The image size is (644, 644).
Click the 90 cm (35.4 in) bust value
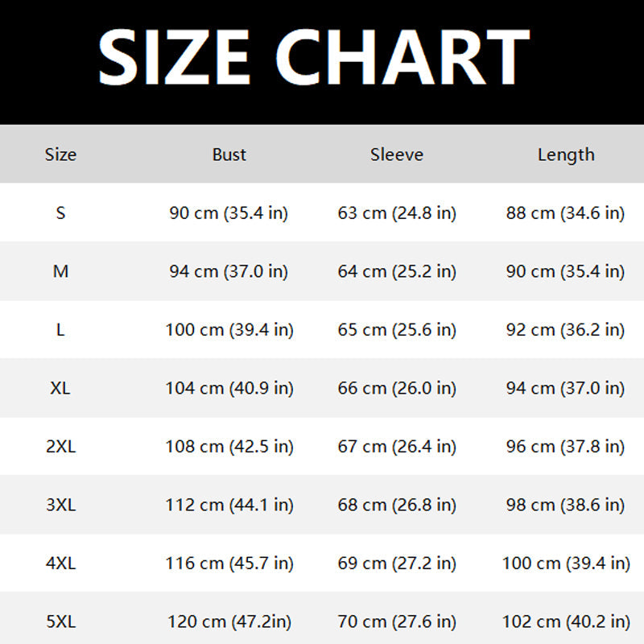229,213
